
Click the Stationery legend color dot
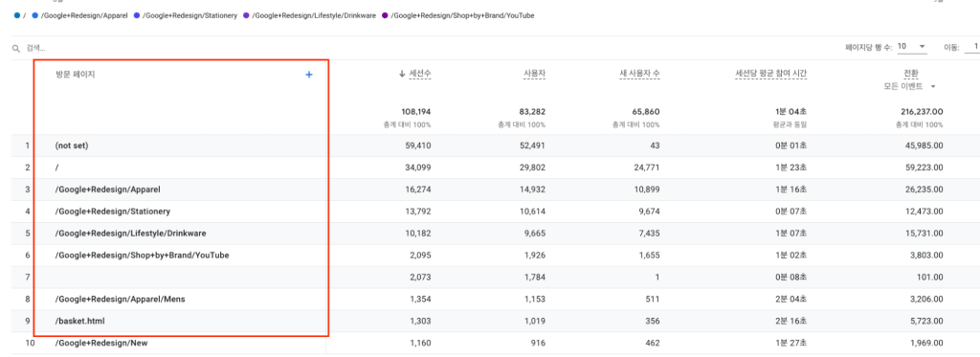[x=137, y=15]
